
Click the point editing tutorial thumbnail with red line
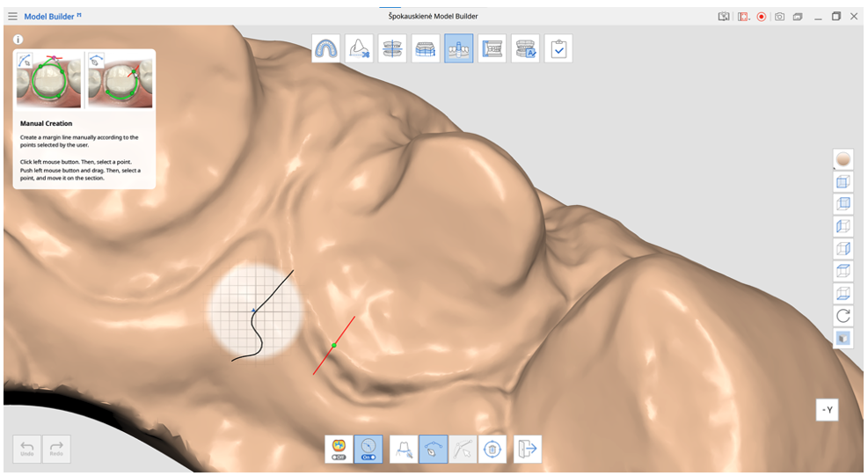coord(120,80)
